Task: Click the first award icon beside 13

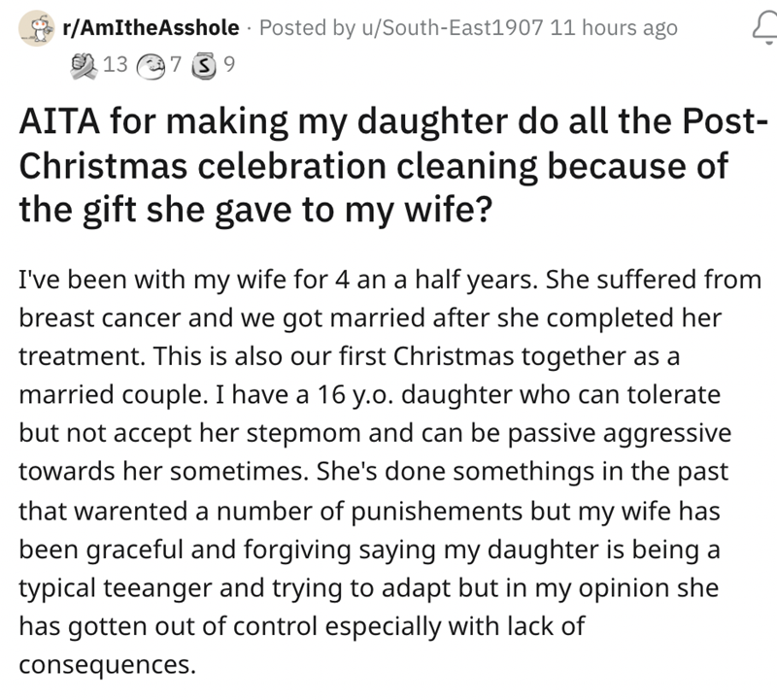Action: point(85,66)
